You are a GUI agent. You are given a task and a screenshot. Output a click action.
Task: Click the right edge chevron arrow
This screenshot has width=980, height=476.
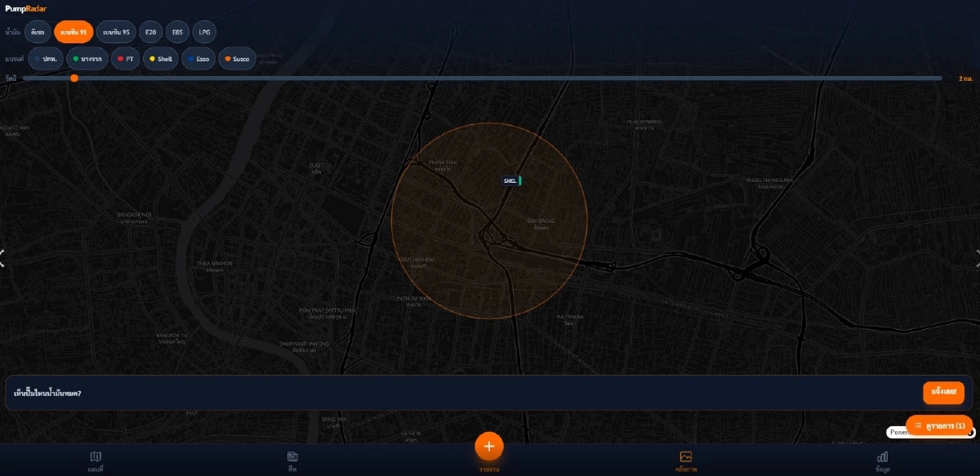(977, 258)
